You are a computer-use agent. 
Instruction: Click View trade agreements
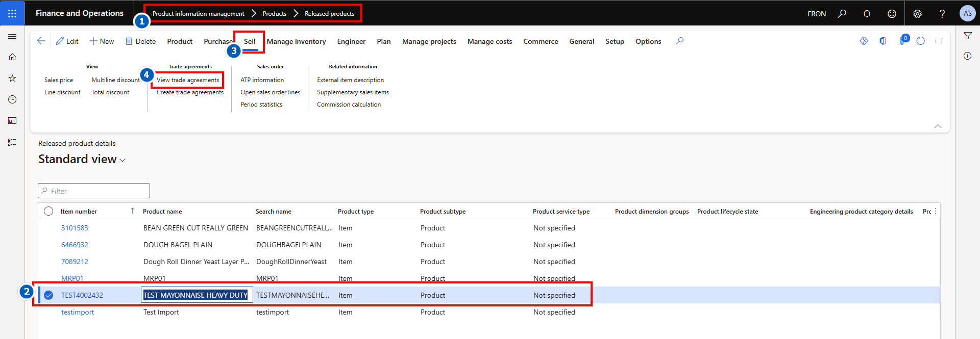click(188, 80)
